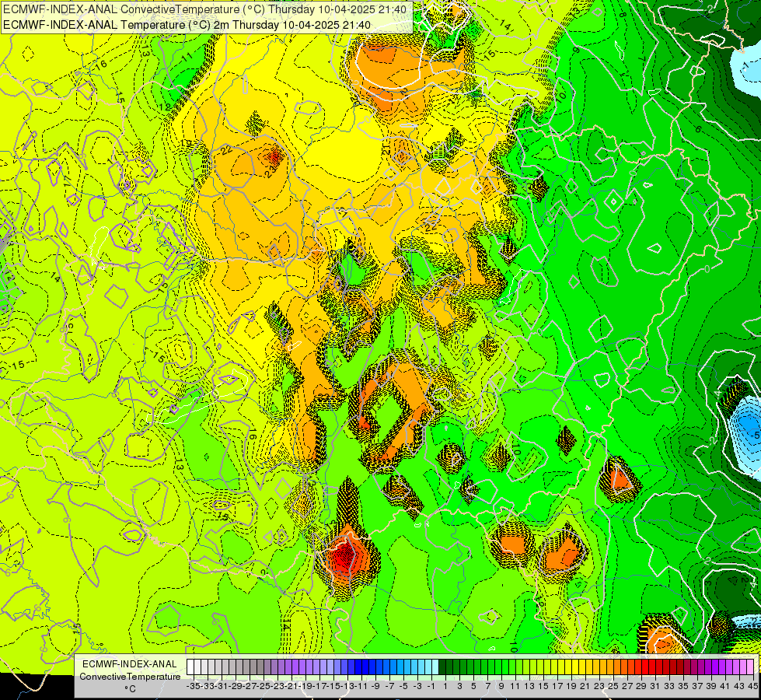This screenshot has height=700, width=761.
Task: Click the ECMWF-INDEX-ANAL legend label
Action: 130,664
